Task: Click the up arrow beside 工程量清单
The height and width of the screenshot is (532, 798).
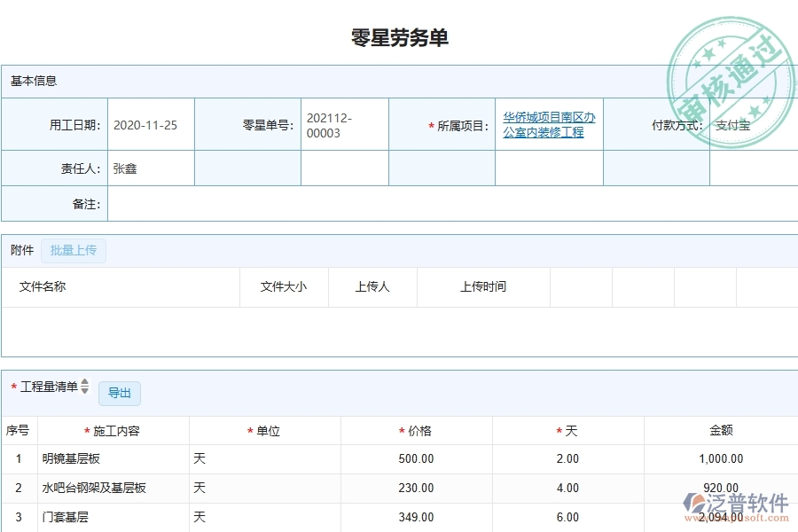Action: coord(84,383)
